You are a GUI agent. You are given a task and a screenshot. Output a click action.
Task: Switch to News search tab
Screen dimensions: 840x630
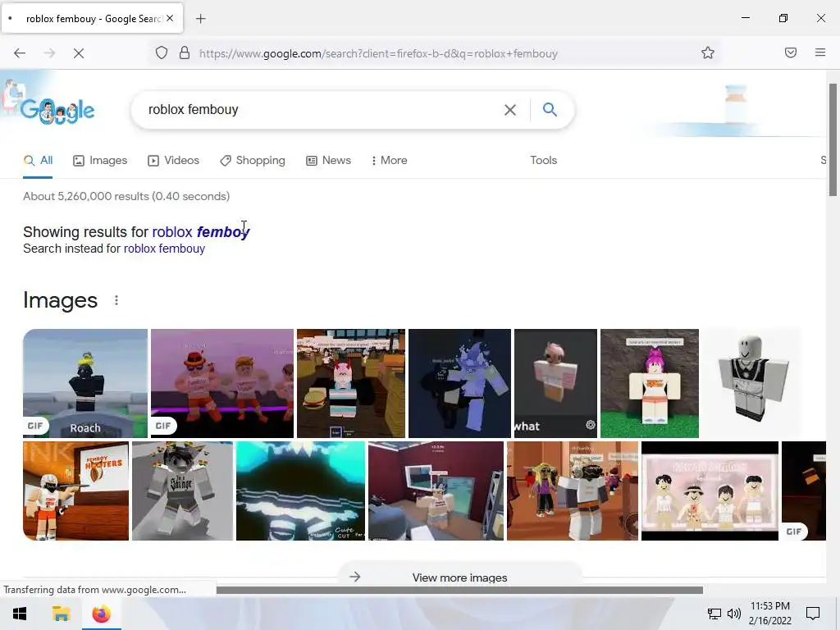[328, 160]
